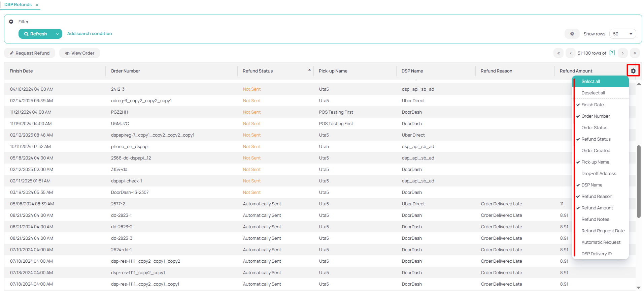
Task: Uncheck Pick-up Name column option
Action: click(x=601, y=162)
